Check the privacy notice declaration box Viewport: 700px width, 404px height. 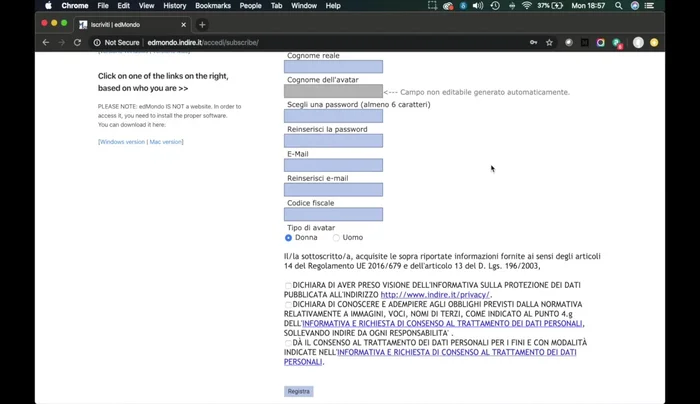pyautogui.click(x=288, y=286)
